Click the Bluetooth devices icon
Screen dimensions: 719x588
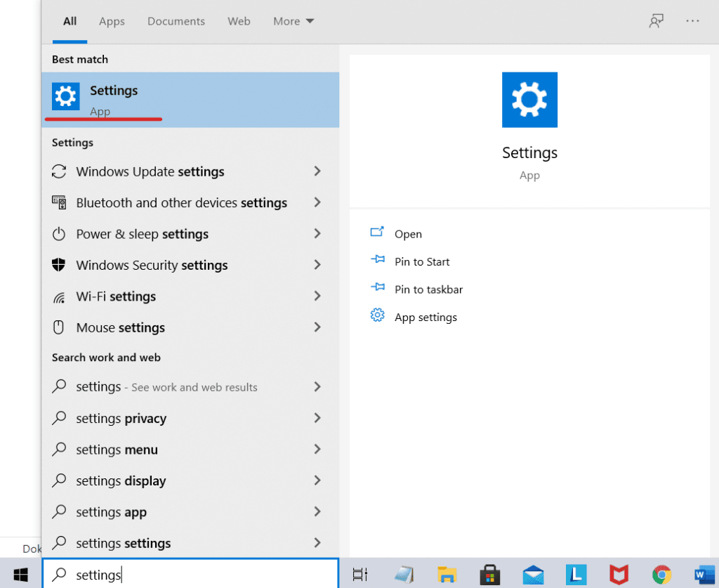click(59, 203)
